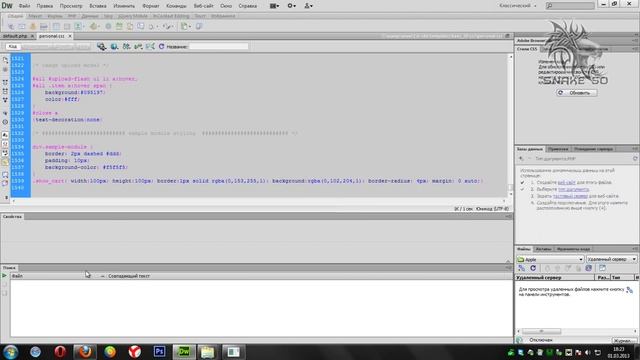
Task: Open the Справка menu
Action: tap(247, 6)
